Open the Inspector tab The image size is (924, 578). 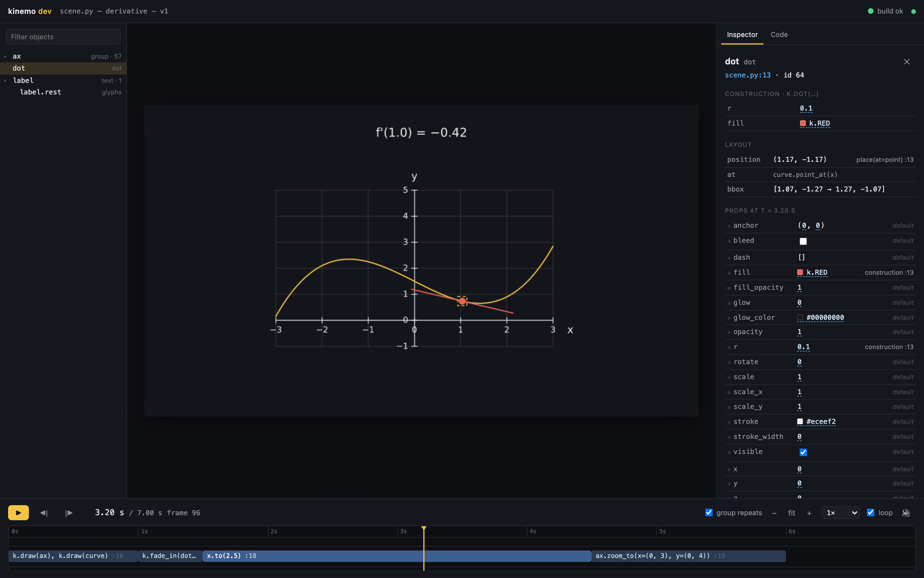tap(742, 35)
